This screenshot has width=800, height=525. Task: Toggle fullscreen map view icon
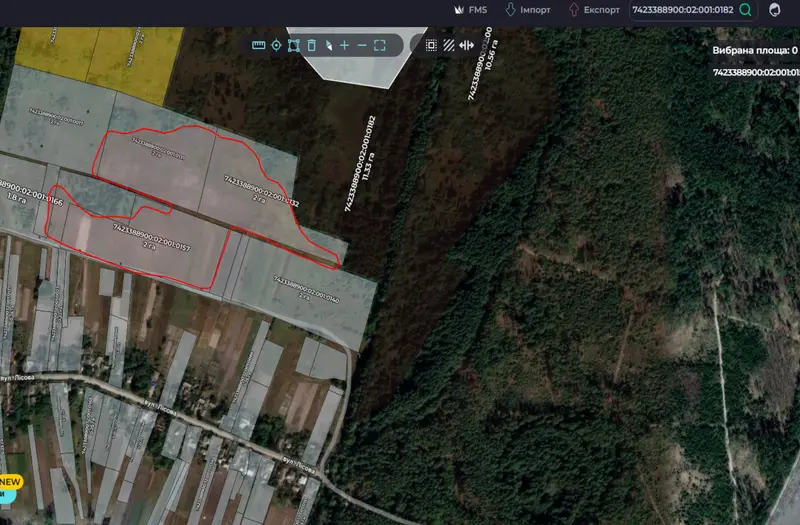380,45
